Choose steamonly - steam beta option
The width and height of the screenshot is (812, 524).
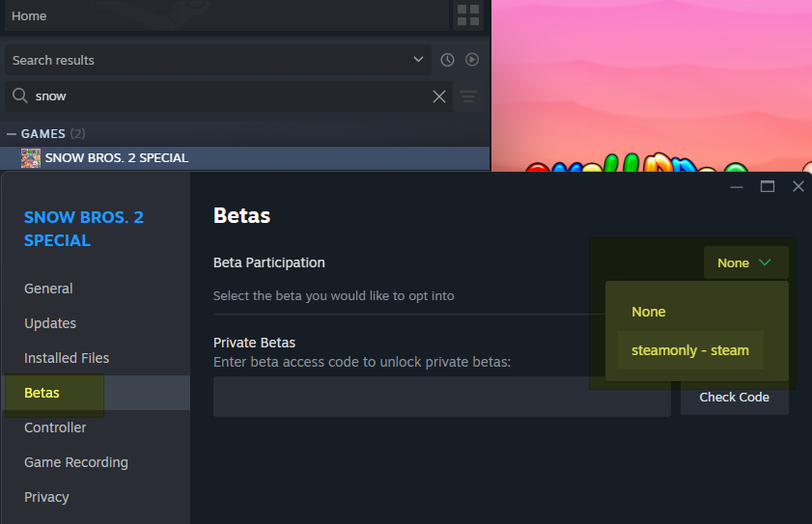coord(689,350)
